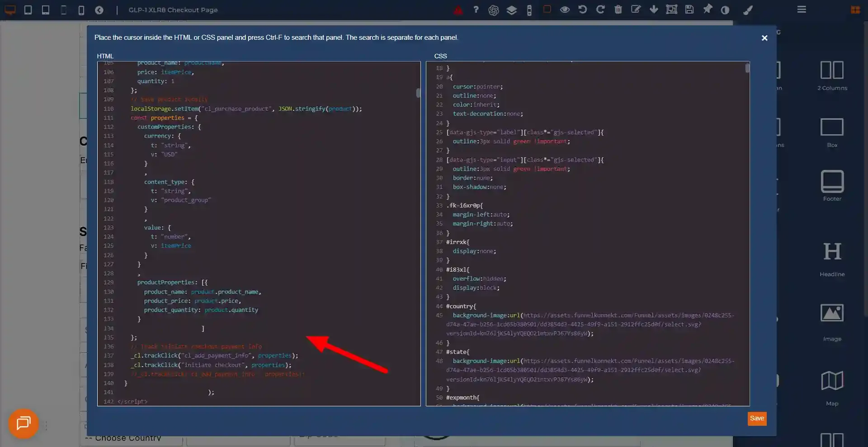Click the pushpin icon
The width and height of the screenshot is (868, 447).
[708, 9]
